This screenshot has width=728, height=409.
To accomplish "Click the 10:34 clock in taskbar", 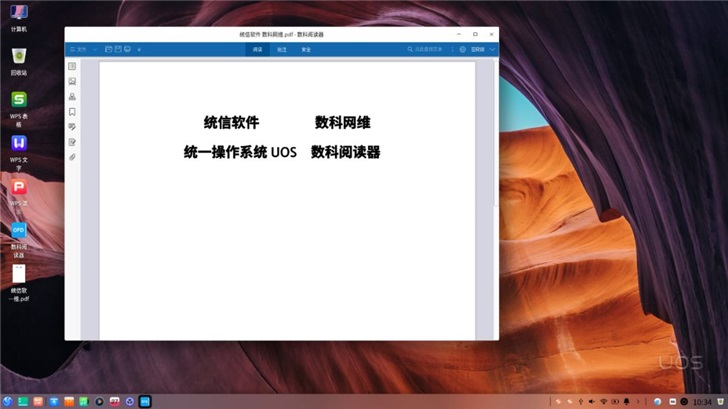I will (x=702, y=402).
